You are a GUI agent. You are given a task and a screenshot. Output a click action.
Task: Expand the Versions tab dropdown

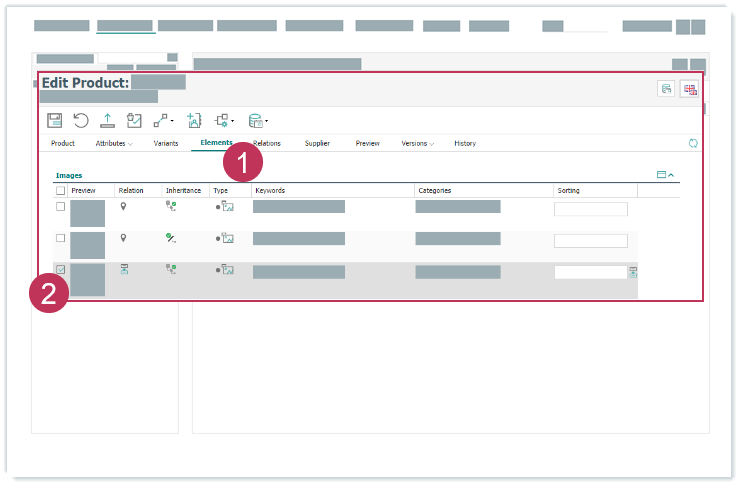418,144
